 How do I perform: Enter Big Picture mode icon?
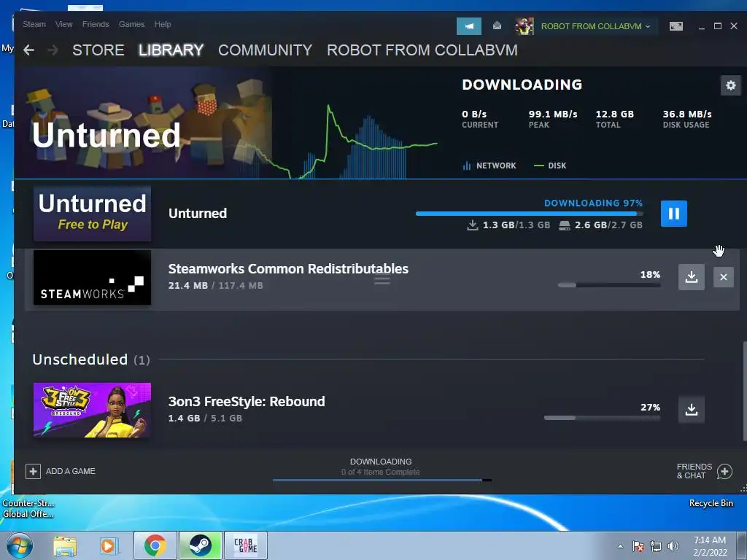click(x=676, y=26)
